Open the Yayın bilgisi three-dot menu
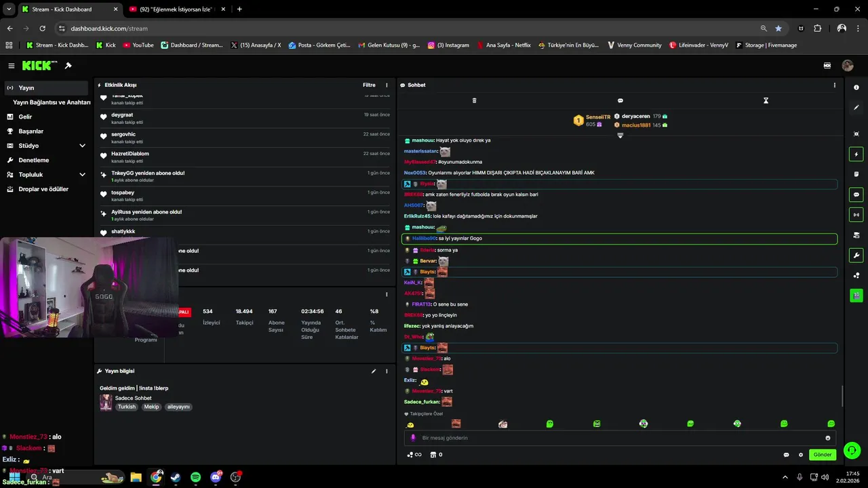The image size is (868, 488). pyautogui.click(x=387, y=371)
